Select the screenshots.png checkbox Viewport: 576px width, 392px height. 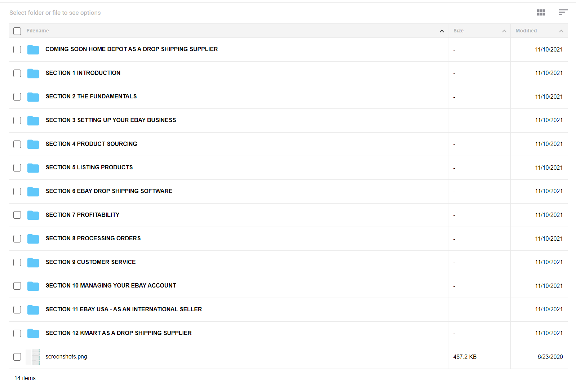pos(17,357)
